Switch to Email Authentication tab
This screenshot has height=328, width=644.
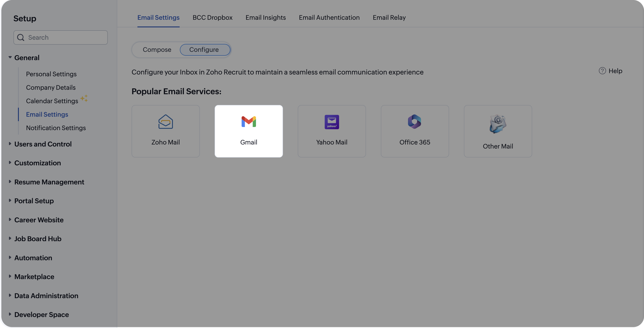pos(329,17)
